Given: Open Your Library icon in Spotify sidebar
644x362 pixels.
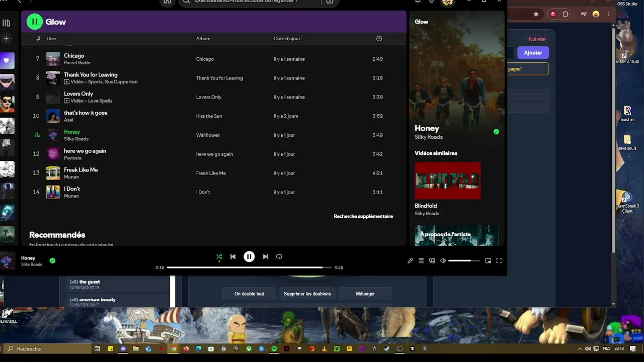Looking at the screenshot, I should click(x=6, y=23).
